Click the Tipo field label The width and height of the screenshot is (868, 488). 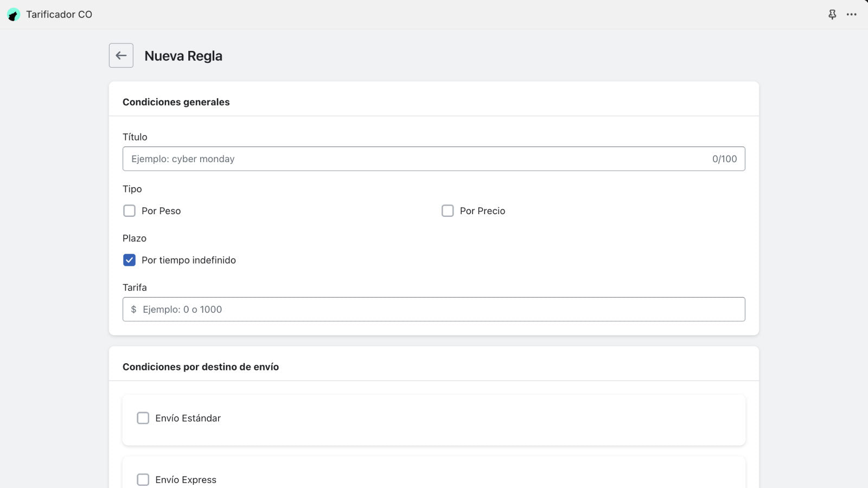132,189
